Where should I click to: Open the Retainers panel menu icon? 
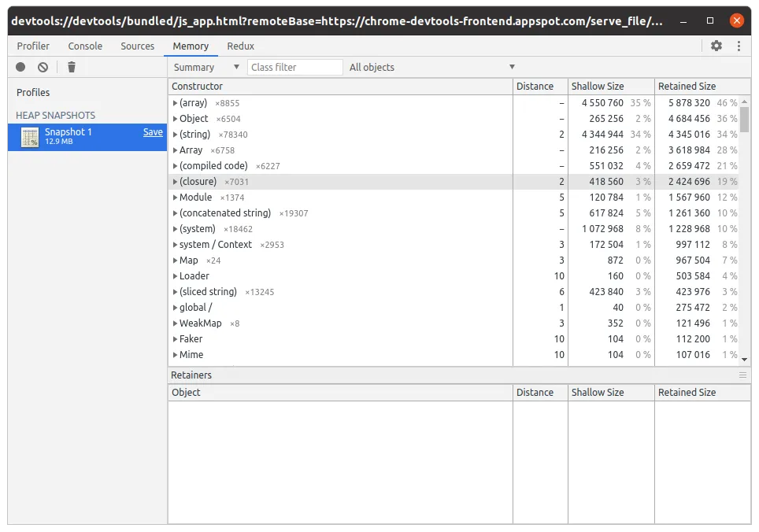point(741,375)
